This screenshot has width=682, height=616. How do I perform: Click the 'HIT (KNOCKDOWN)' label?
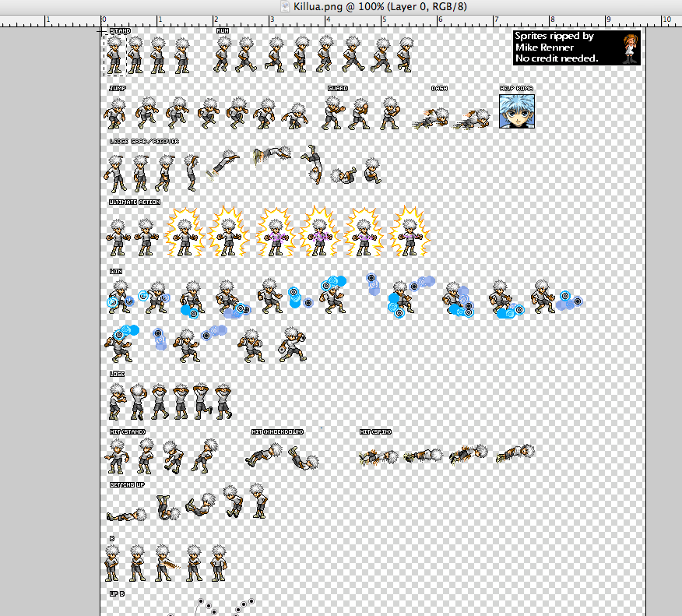coord(277,432)
